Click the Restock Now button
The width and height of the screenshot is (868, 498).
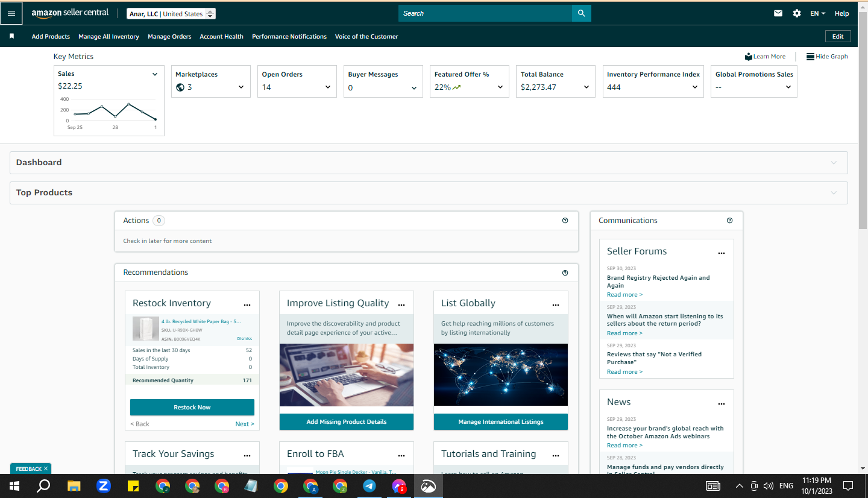click(x=192, y=408)
